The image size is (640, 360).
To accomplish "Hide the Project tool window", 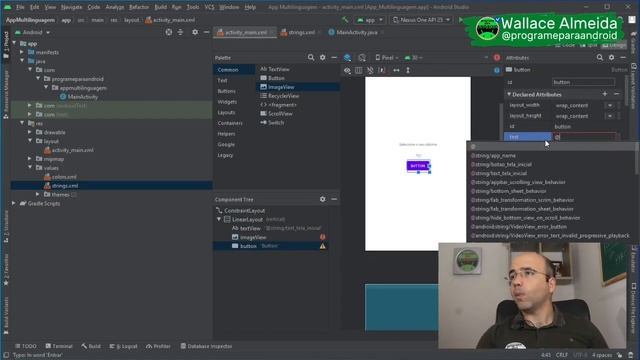I will 207,32.
